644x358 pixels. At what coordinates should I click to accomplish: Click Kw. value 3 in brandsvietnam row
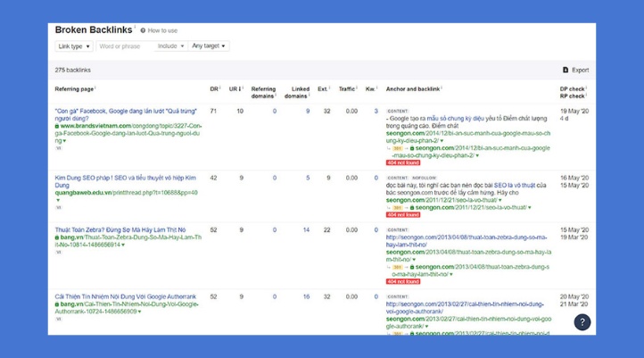click(376, 111)
